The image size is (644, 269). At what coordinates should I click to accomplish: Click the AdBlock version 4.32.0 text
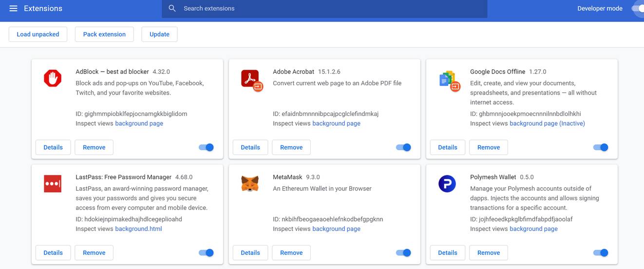point(161,72)
